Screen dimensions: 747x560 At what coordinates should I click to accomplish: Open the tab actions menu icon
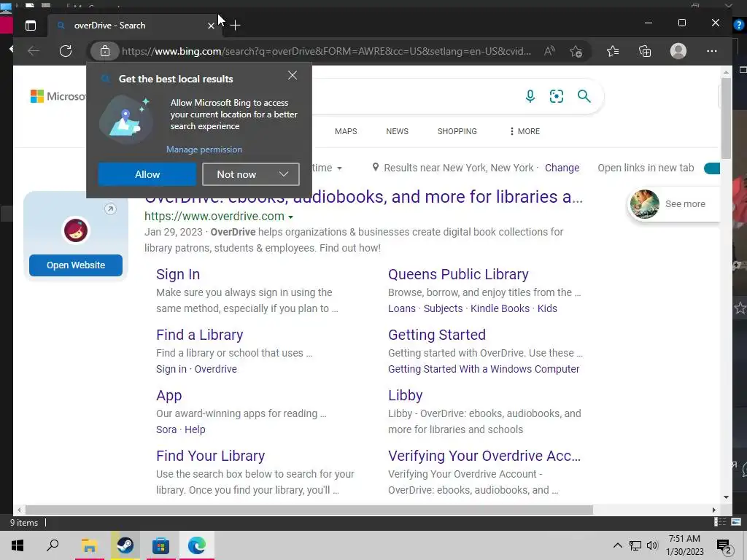pos(31,26)
